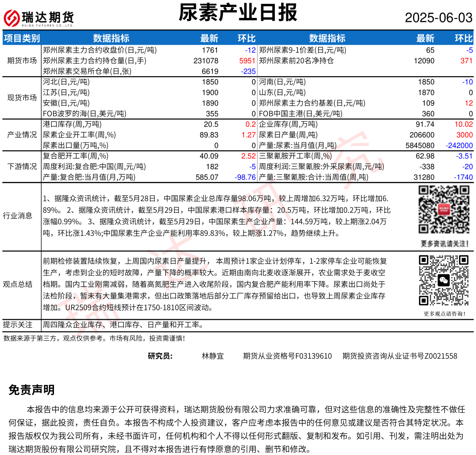Select researcher name 林静宜
The width and height of the screenshot is (476, 455).
213,356
